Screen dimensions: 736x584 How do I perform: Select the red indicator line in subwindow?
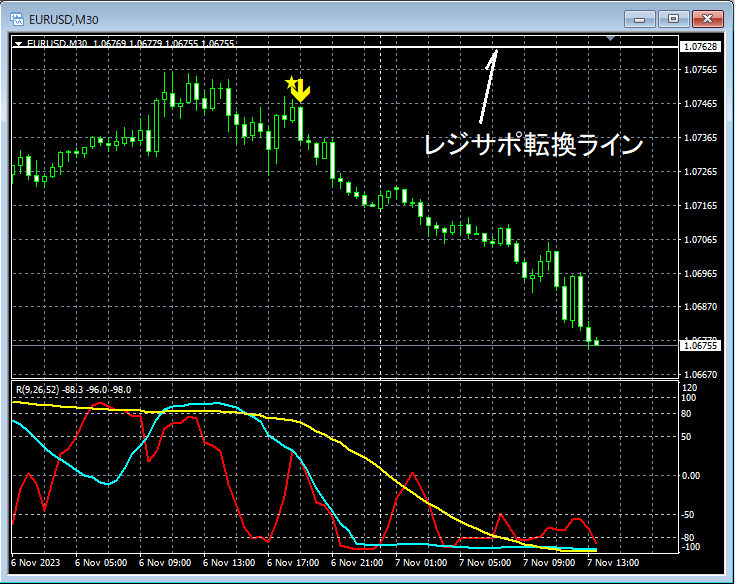(x=413, y=474)
